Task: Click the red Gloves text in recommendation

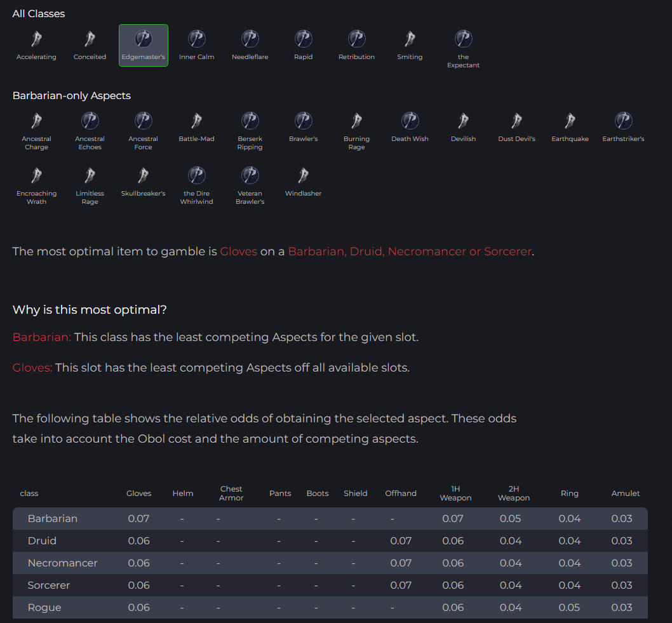Action: pyautogui.click(x=238, y=251)
